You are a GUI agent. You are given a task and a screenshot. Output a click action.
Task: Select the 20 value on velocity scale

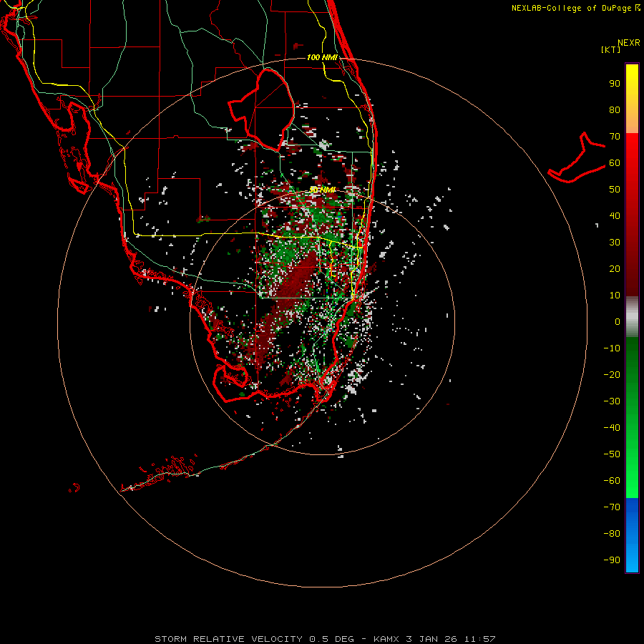(615, 268)
